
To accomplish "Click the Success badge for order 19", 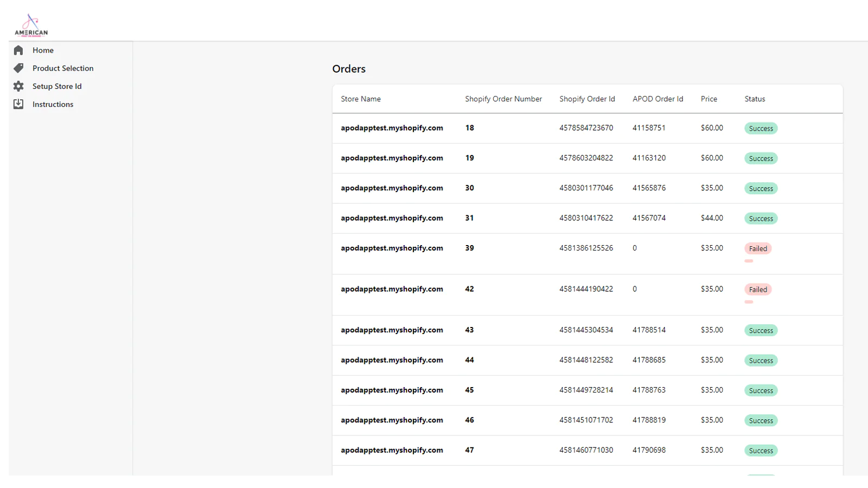I will 761,158.
